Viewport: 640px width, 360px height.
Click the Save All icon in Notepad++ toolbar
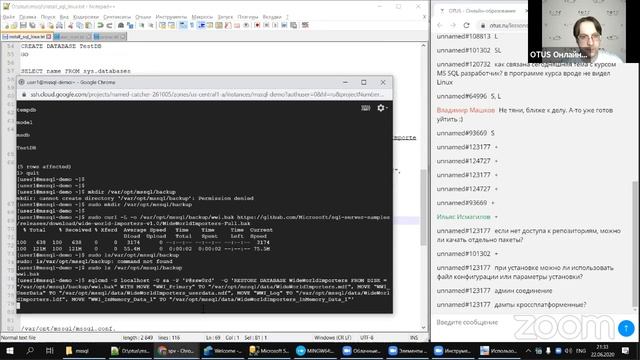pos(32,25)
